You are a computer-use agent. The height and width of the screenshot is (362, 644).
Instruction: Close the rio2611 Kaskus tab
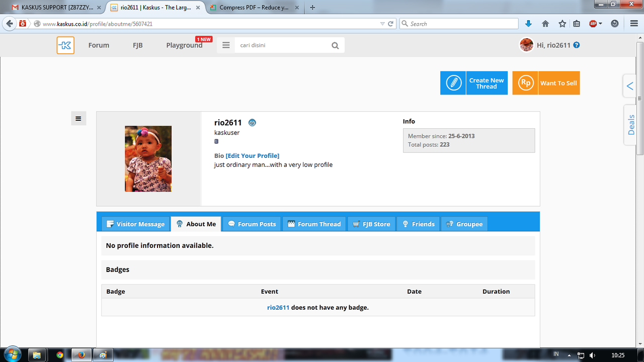click(199, 8)
